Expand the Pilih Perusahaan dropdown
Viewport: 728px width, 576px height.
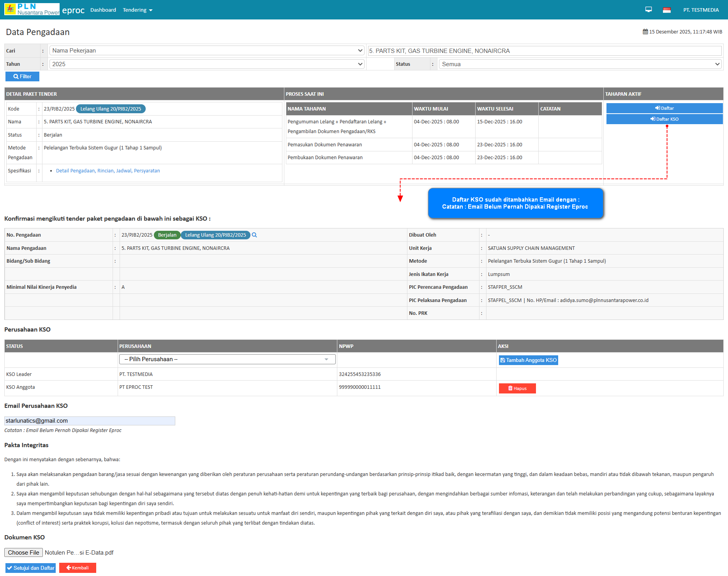227,359
